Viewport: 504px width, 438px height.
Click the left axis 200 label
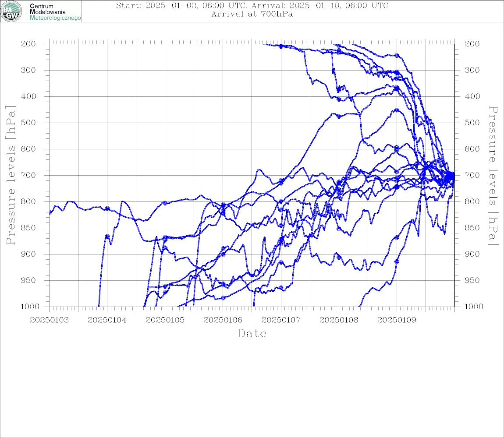click(28, 44)
